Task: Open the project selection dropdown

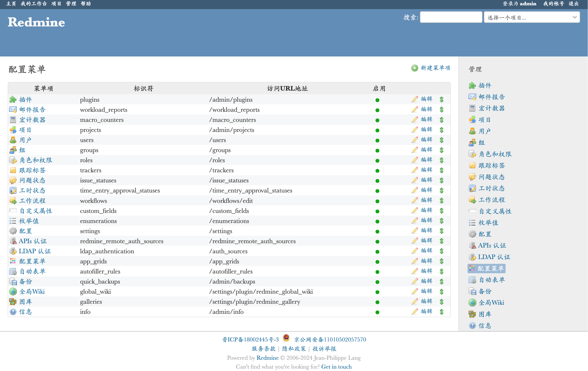Action: point(531,17)
